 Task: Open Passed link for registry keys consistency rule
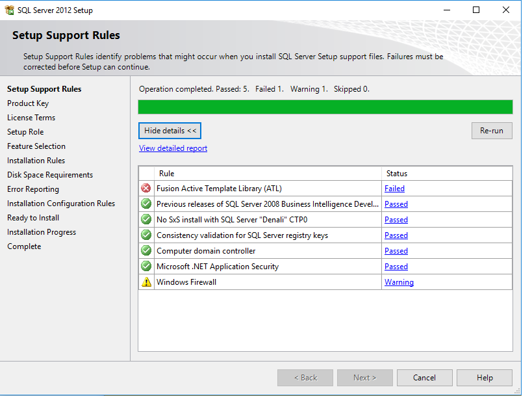coord(396,235)
